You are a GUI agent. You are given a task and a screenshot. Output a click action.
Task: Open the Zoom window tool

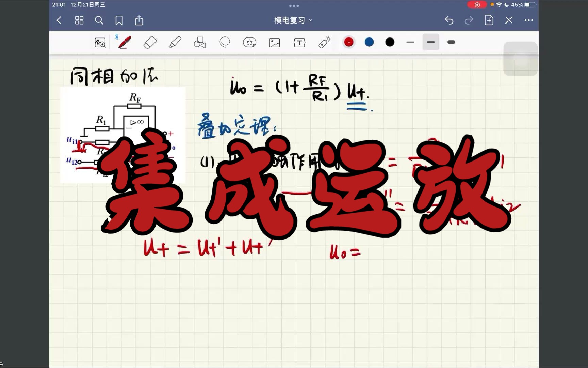tap(100, 42)
